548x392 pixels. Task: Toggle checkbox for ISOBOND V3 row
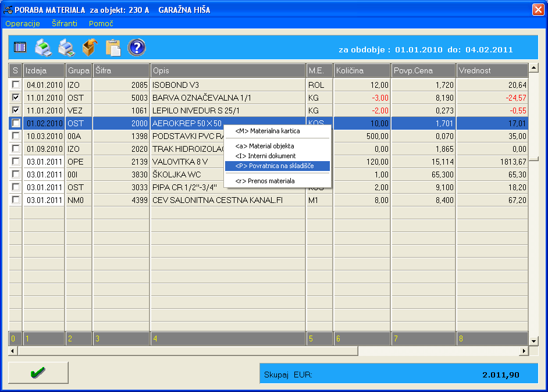point(16,85)
